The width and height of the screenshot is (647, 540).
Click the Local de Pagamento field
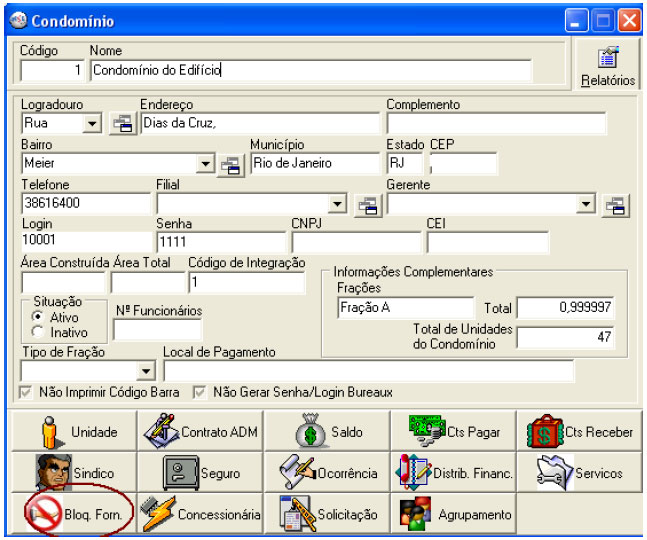tap(369, 370)
